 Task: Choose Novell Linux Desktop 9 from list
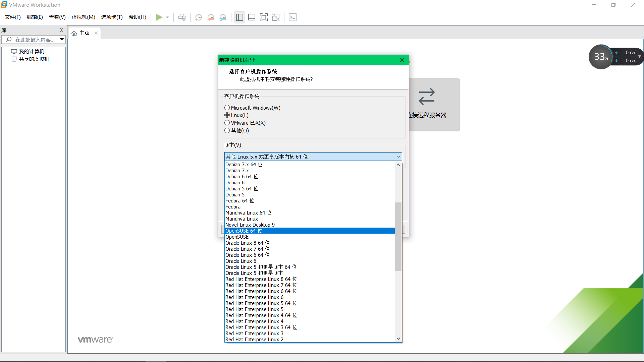(x=310, y=225)
